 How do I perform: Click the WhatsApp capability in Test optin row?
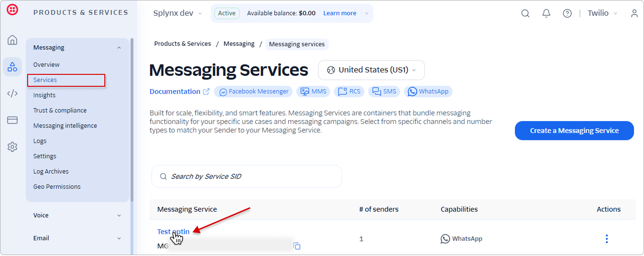click(462, 239)
